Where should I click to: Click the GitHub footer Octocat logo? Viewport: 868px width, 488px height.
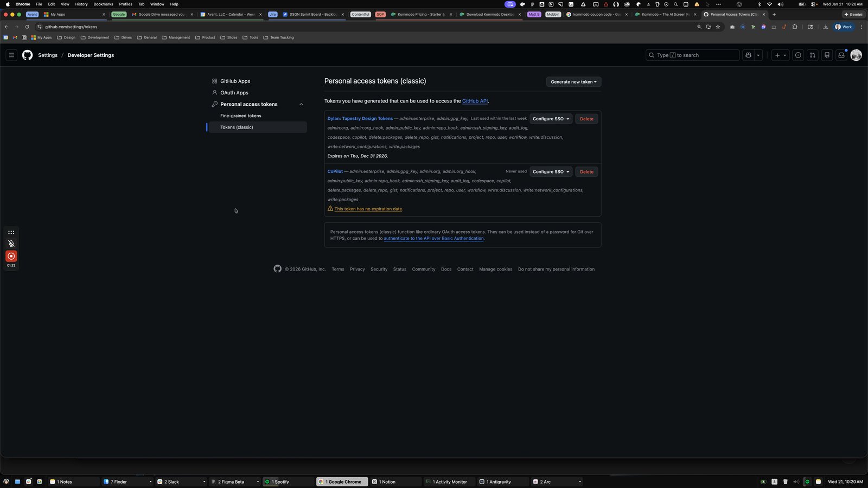(278, 269)
